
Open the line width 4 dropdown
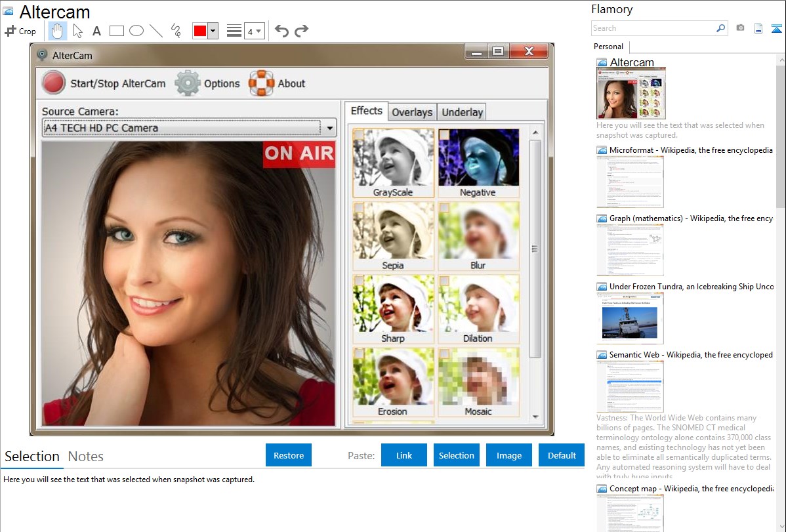click(255, 31)
